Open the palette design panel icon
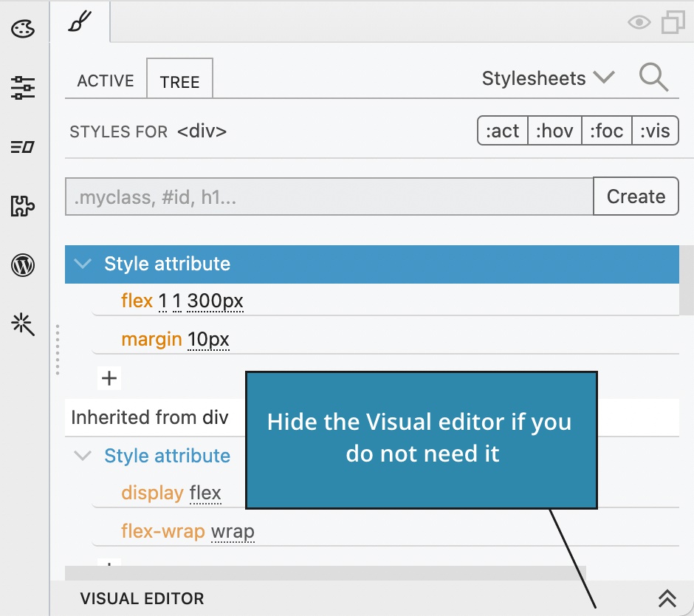Screen dimensions: 694x616 [x=23, y=30]
